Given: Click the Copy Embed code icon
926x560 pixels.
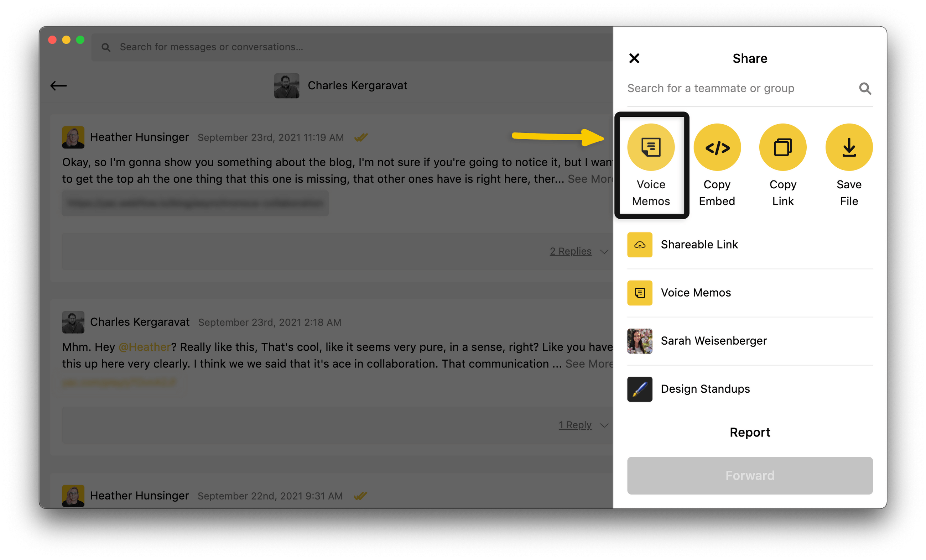Looking at the screenshot, I should click(717, 147).
